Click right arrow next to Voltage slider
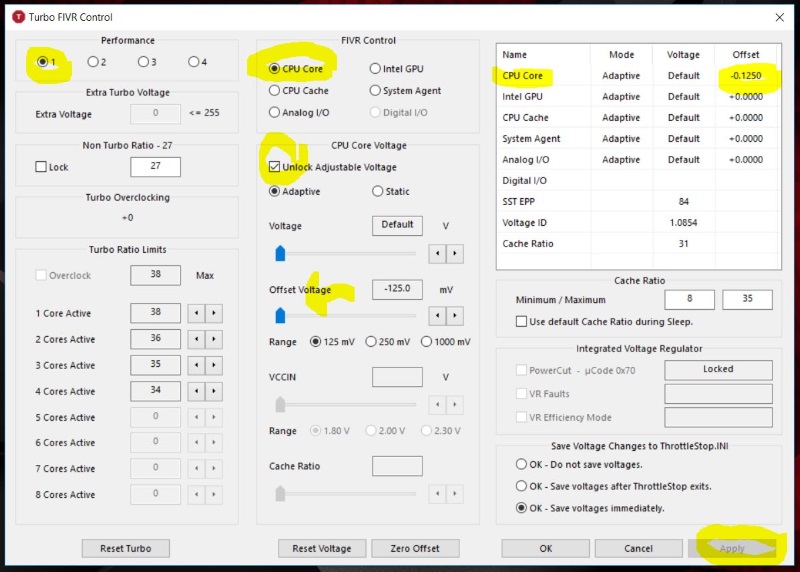Viewport: 800px width, 572px height. point(455,253)
